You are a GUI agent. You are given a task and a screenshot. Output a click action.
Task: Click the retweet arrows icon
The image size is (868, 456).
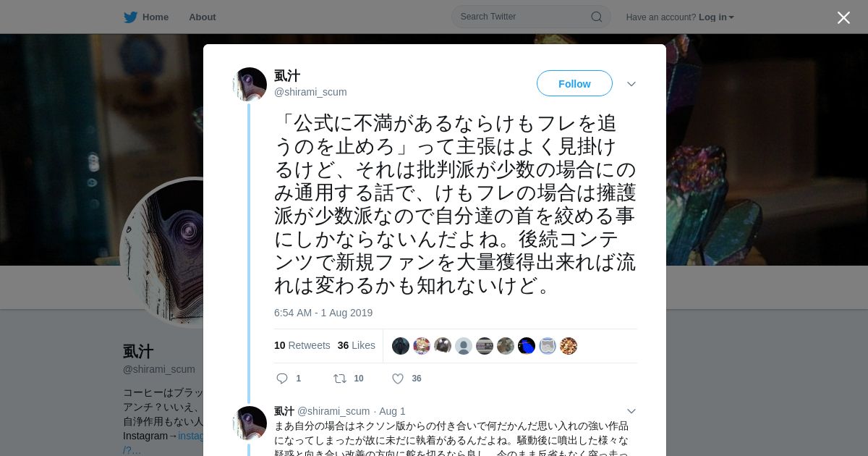pyautogui.click(x=339, y=379)
